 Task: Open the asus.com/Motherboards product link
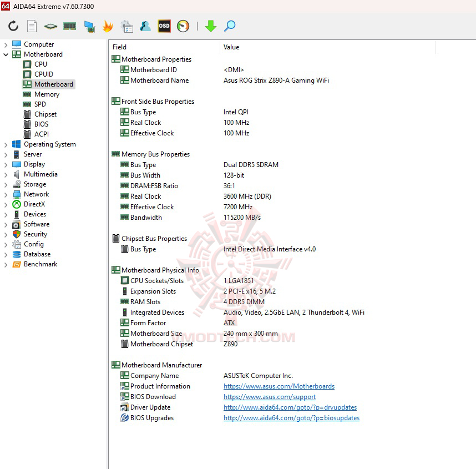click(x=279, y=386)
